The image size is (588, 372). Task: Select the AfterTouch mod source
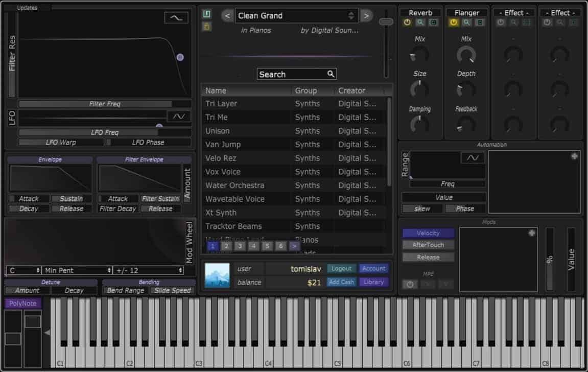[x=428, y=245]
